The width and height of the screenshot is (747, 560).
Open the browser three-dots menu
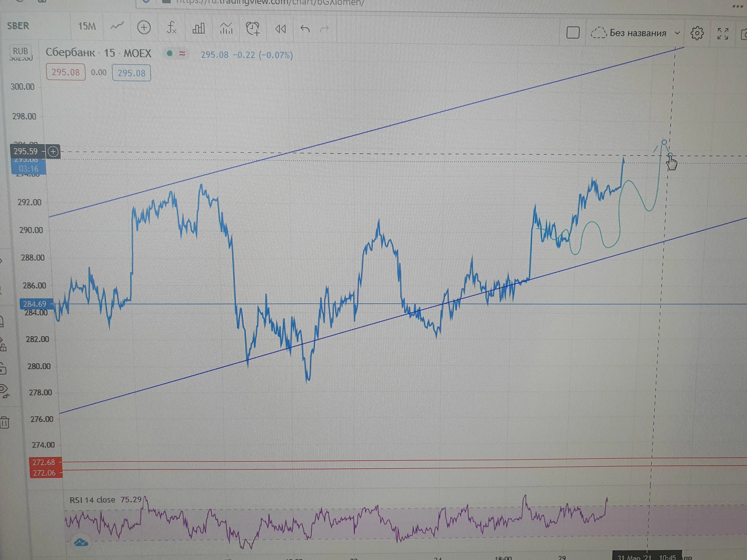coord(738,6)
